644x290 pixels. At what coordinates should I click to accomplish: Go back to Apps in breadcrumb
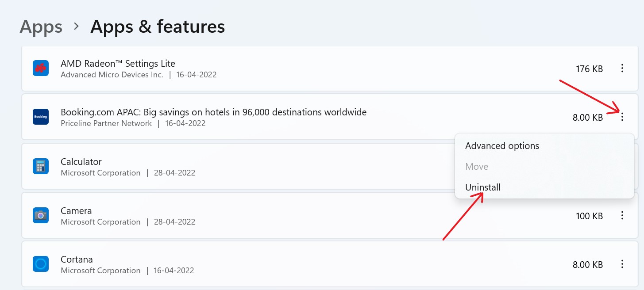pos(41,27)
